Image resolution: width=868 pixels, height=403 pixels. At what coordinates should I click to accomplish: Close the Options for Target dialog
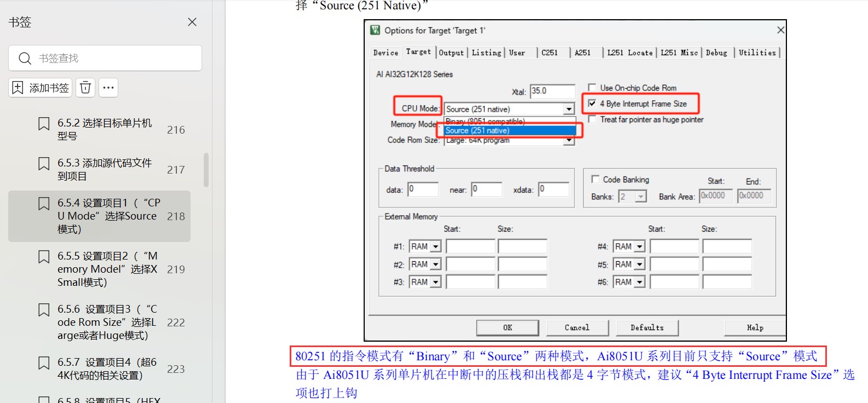coord(780,30)
